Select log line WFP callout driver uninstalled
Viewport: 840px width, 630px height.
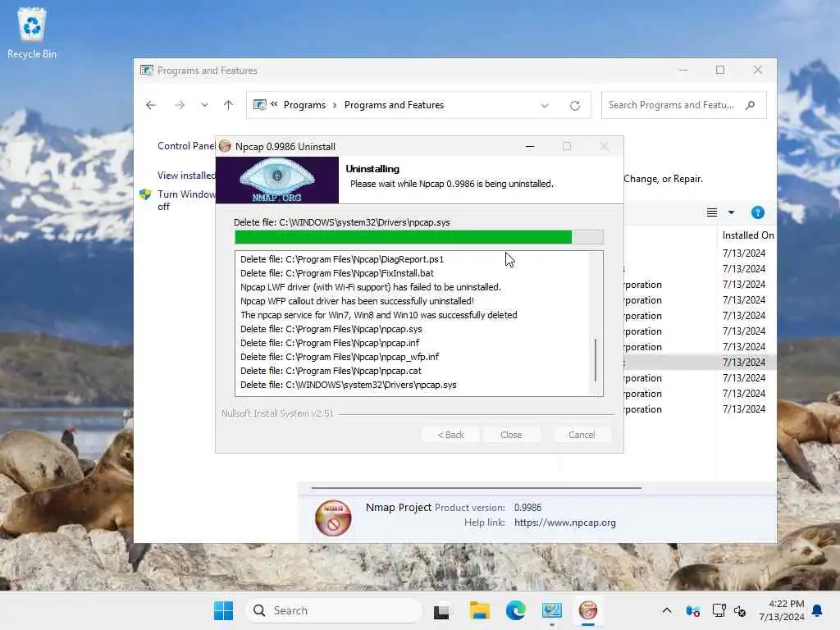[x=357, y=301]
